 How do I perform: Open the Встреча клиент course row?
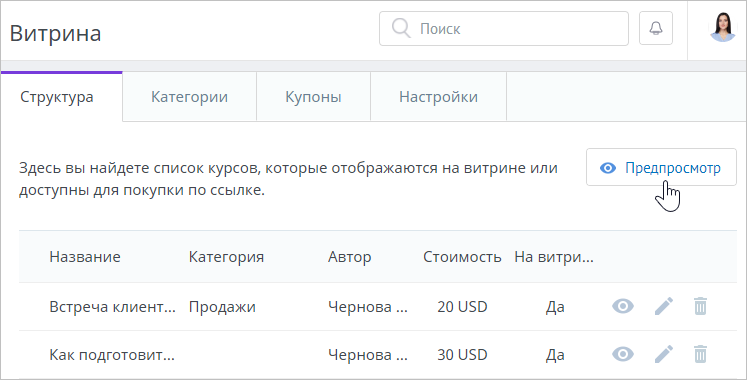click(378, 307)
